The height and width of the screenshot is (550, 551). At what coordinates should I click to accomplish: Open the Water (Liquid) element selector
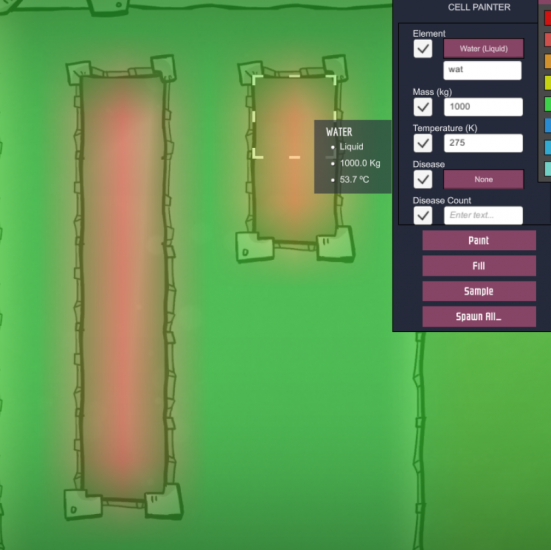[x=484, y=48]
